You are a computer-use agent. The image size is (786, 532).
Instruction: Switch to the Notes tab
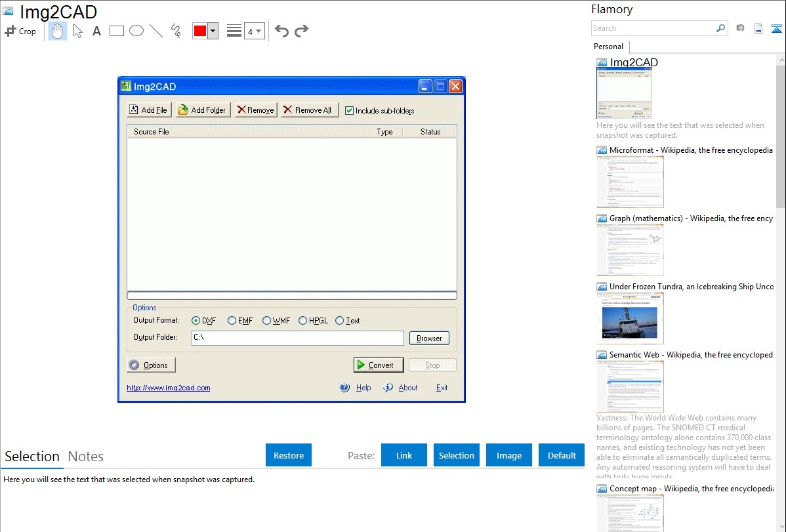click(x=86, y=457)
